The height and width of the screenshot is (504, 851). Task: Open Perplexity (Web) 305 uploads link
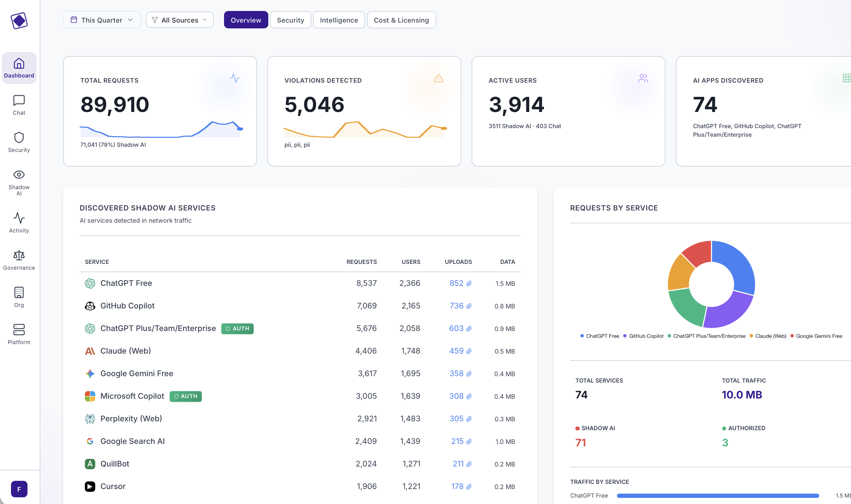pyautogui.click(x=460, y=419)
